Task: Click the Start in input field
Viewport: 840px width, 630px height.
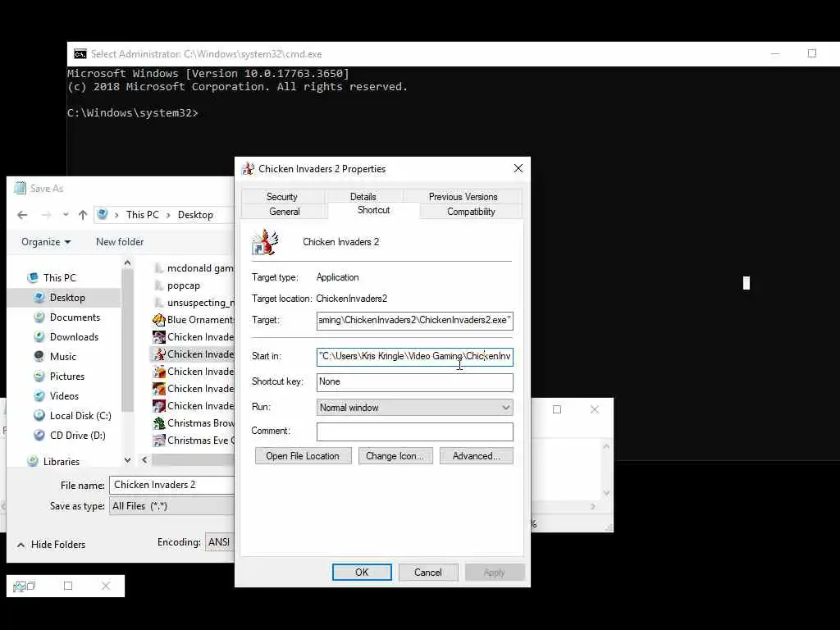Action: tap(414, 356)
